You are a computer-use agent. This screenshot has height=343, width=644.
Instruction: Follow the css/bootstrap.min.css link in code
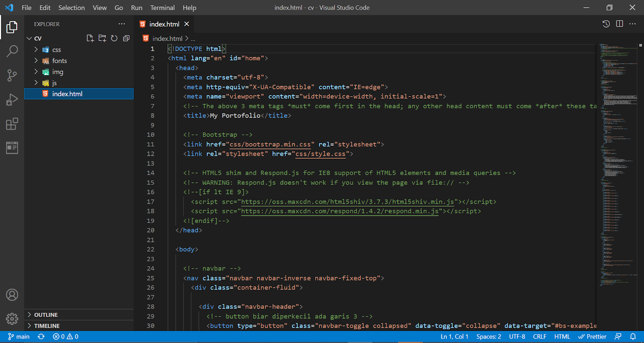(x=270, y=144)
